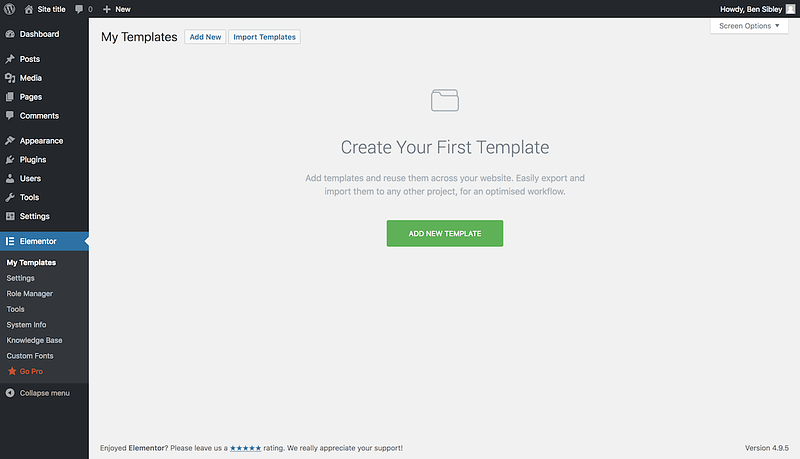The width and height of the screenshot is (800, 459).
Task: Collapse the admin menu
Action: pos(44,393)
